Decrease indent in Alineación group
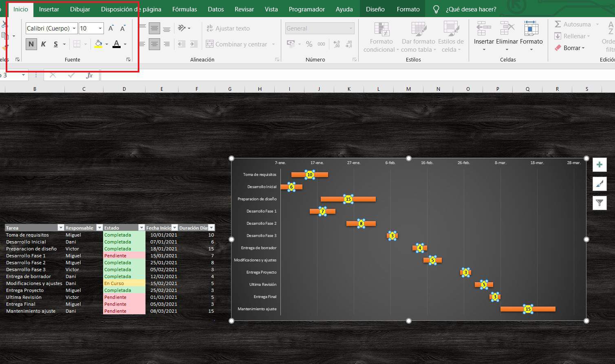 (x=182, y=44)
